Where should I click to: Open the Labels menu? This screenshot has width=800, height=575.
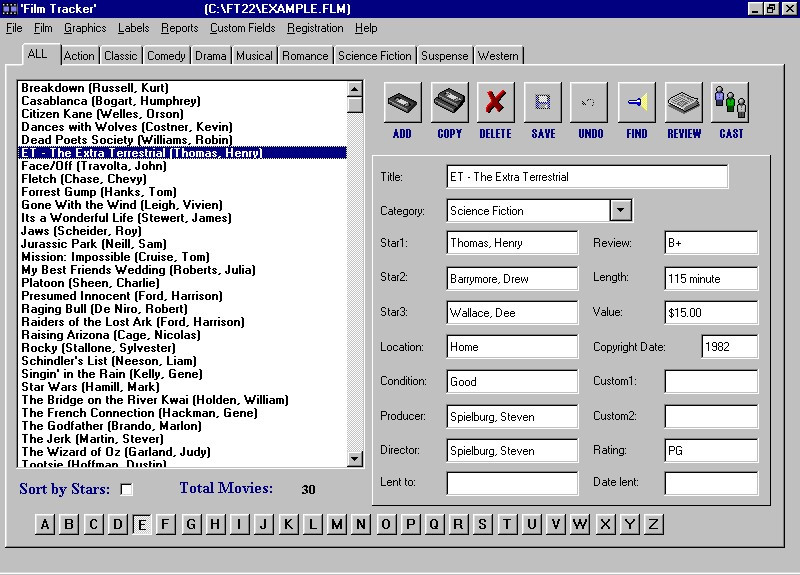(134, 28)
